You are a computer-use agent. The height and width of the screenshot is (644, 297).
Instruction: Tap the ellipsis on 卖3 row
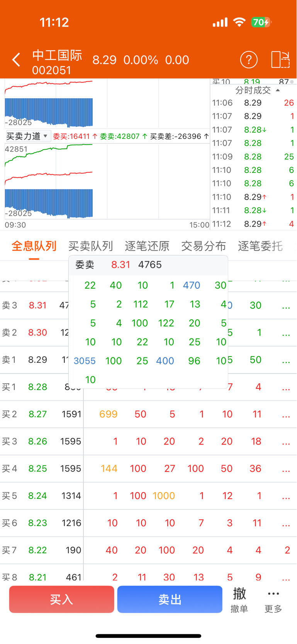pyautogui.click(x=286, y=306)
